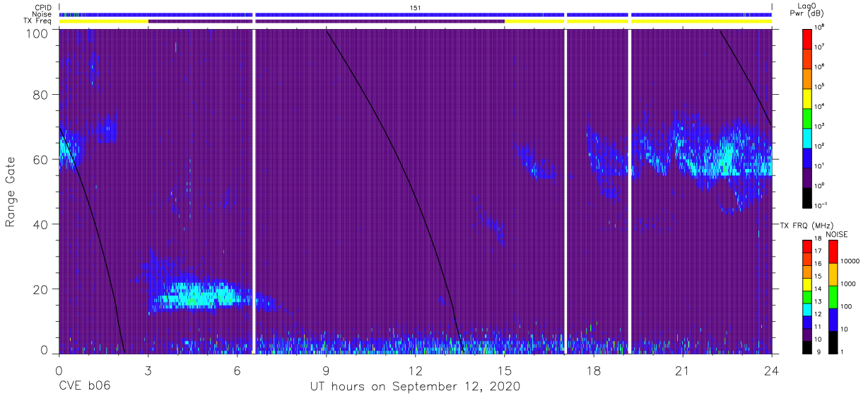The height and width of the screenshot is (401, 868).
Task: Click range gate tick label 40
Action: tap(41, 224)
